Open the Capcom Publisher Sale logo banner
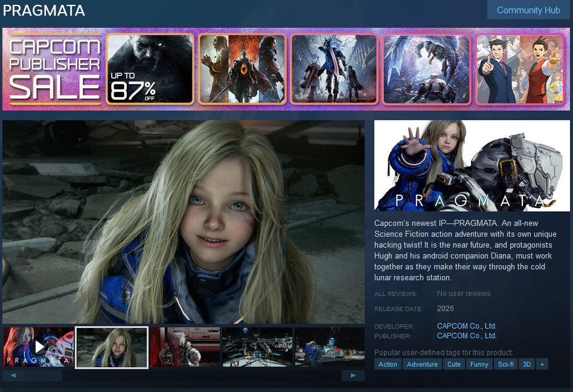This screenshot has height=392, width=573. (55, 69)
